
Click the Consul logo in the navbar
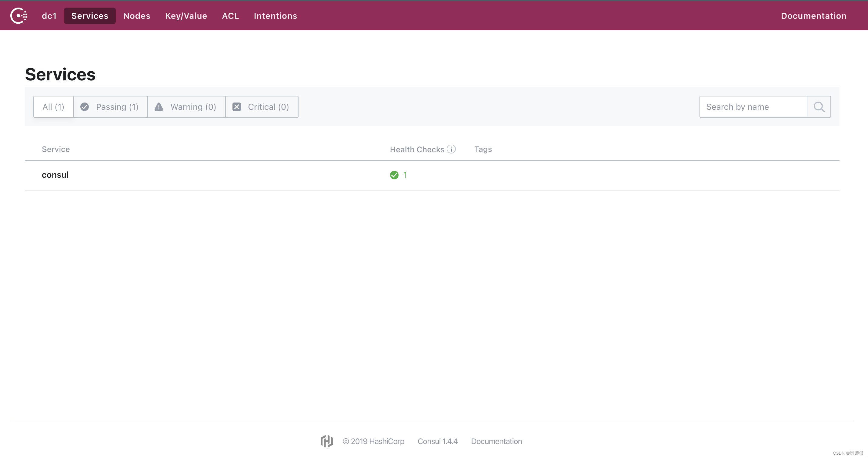tap(18, 15)
